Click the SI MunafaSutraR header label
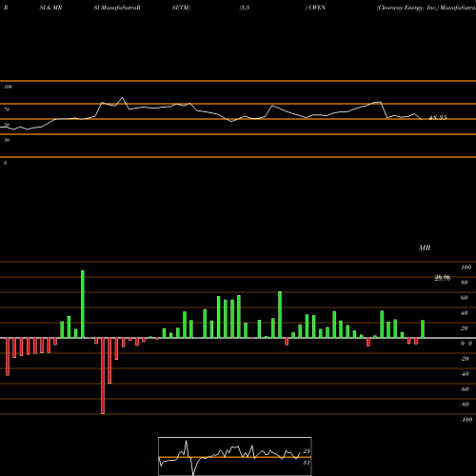Screen dimensions: 476x476 [x=117, y=8]
